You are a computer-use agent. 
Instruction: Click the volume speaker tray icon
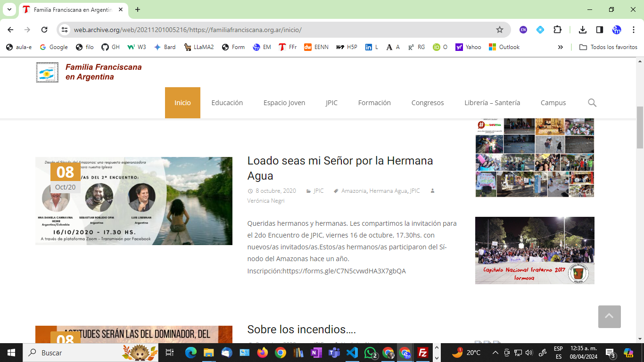[x=529, y=353]
